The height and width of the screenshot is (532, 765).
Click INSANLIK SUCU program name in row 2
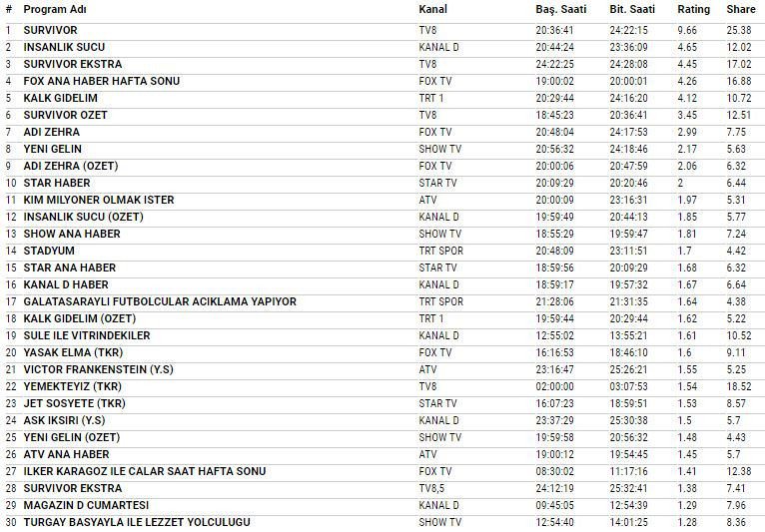tap(64, 47)
